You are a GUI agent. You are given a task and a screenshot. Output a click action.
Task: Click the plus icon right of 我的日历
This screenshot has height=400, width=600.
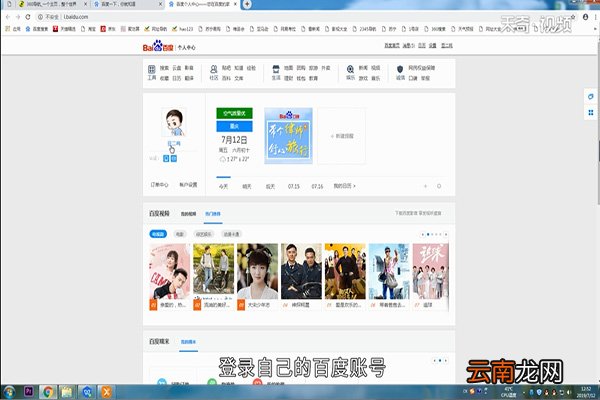pyautogui.click(x=426, y=186)
